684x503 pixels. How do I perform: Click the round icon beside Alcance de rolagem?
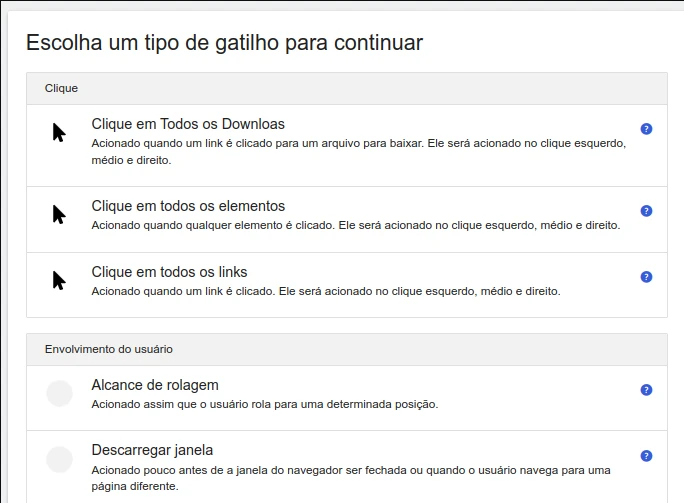click(x=60, y=394)
